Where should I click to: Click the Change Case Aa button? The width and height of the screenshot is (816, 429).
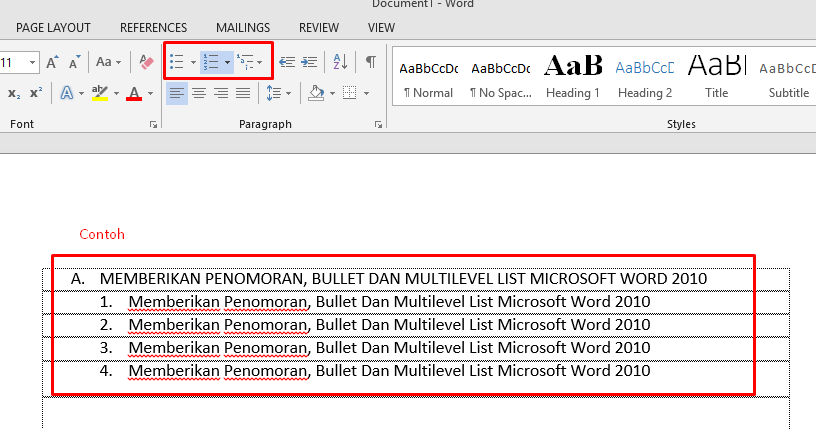[x=108, y=62]
